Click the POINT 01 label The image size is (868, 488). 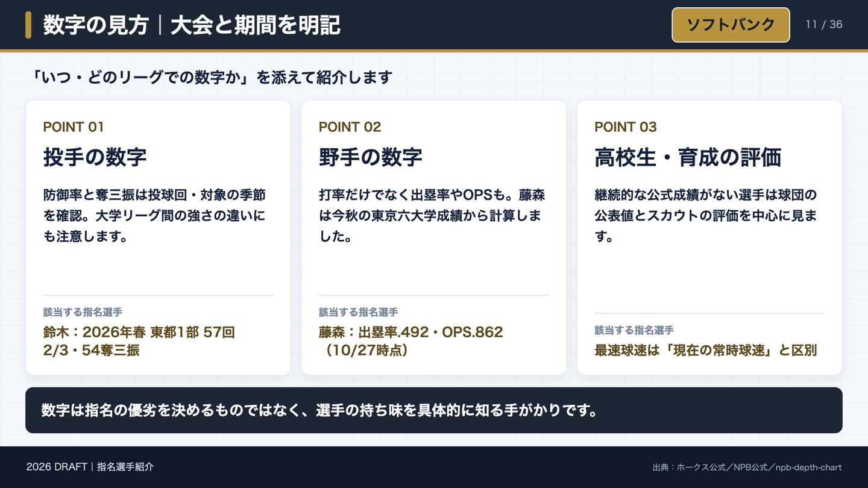pyautogui.click(x=74, y=127)
